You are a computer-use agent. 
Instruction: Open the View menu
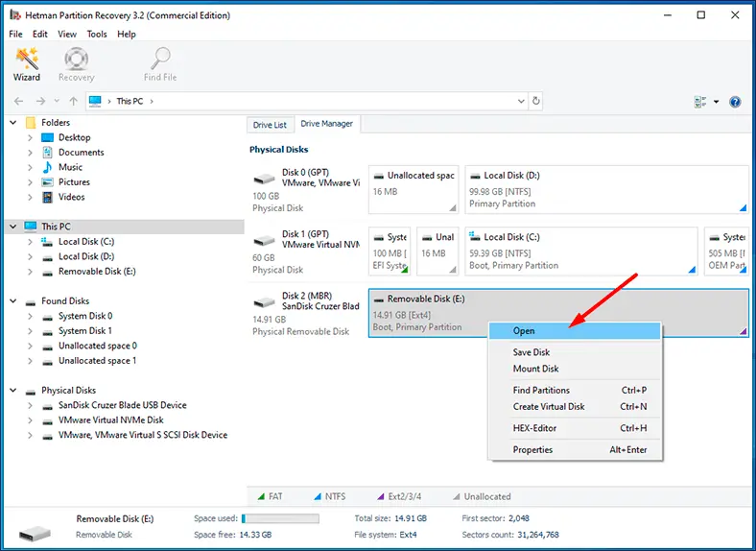(x=67, y=35)
